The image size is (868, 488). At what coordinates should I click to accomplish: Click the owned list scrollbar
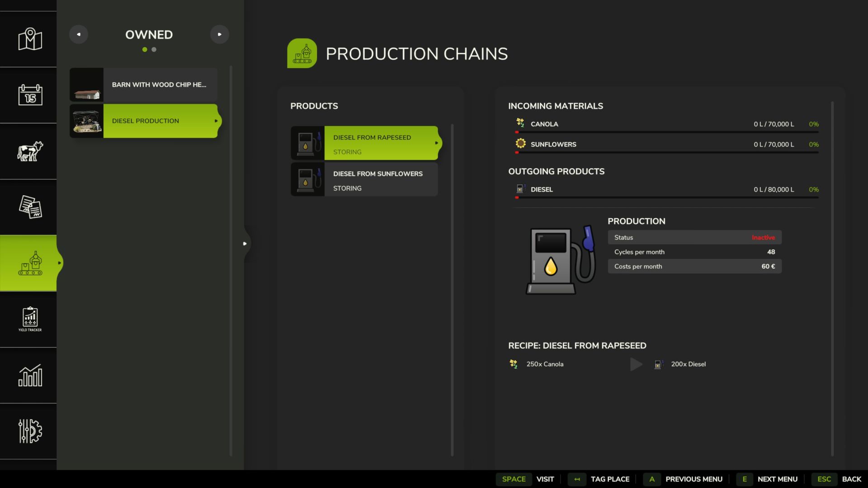pos(231,261)
